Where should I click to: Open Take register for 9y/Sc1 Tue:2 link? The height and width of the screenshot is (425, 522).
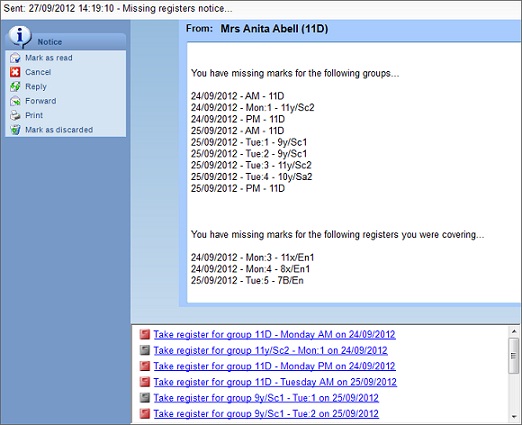(x=266, y=414)
